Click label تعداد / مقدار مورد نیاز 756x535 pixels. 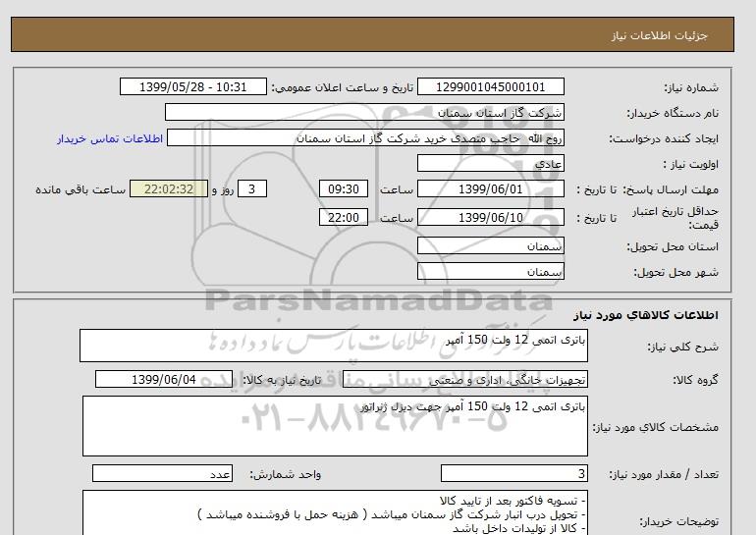[664, 475]
